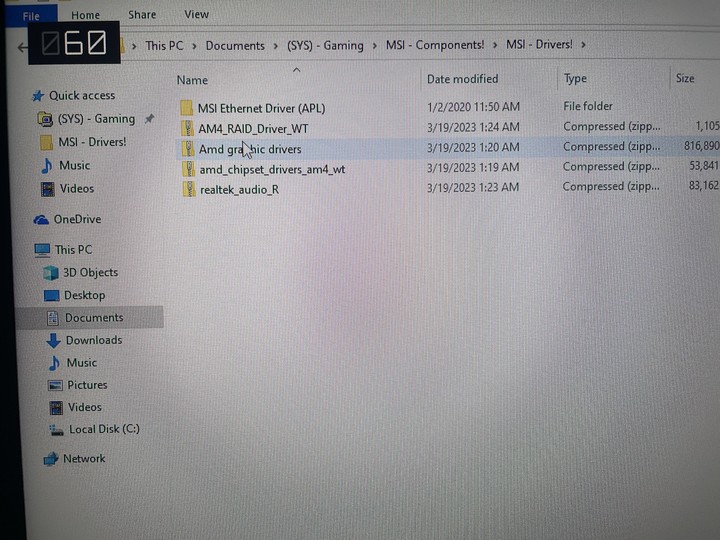Select the Amd graphic drivers file name
Viewport: 720px width, 540px height.
[250, 149]
